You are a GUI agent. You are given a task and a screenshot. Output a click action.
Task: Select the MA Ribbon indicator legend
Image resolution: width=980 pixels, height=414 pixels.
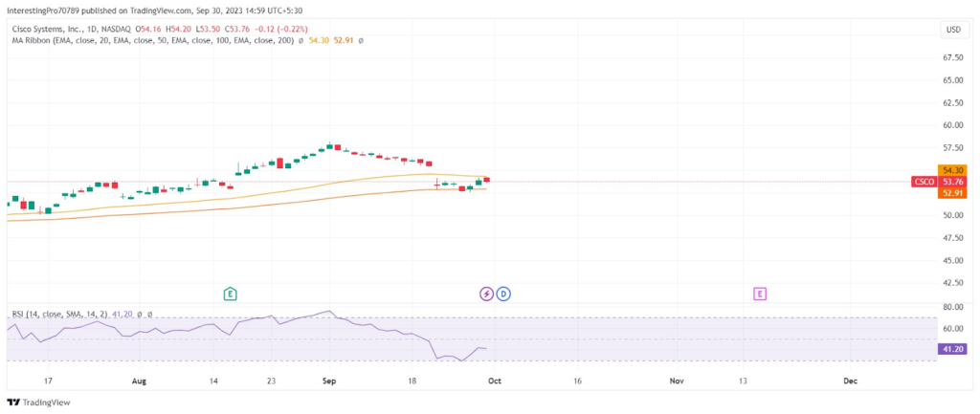click(153, 40)
